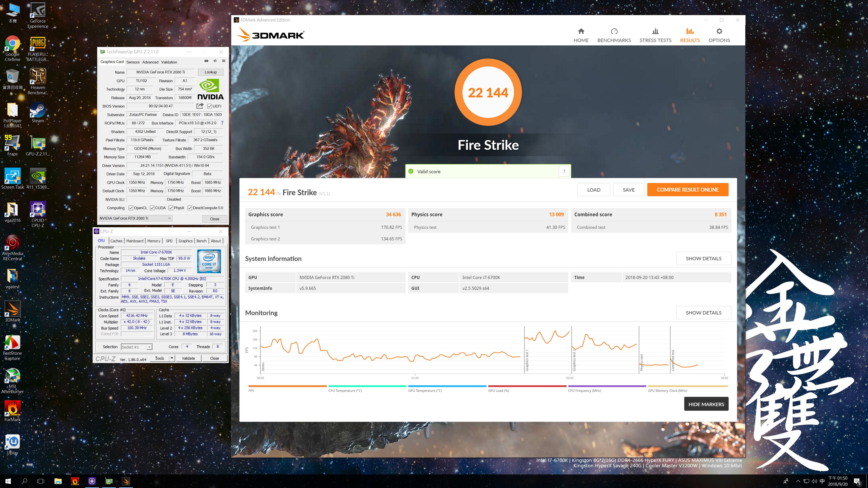868x488 pixels.
Task: Open the 3DMark OPTIONS gear
Action: [x=719, y=35]
